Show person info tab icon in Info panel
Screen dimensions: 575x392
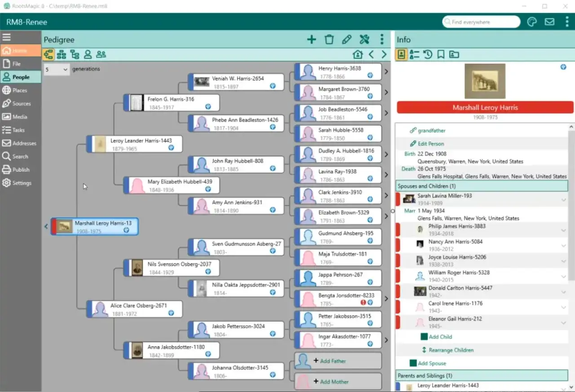(401, 54)
